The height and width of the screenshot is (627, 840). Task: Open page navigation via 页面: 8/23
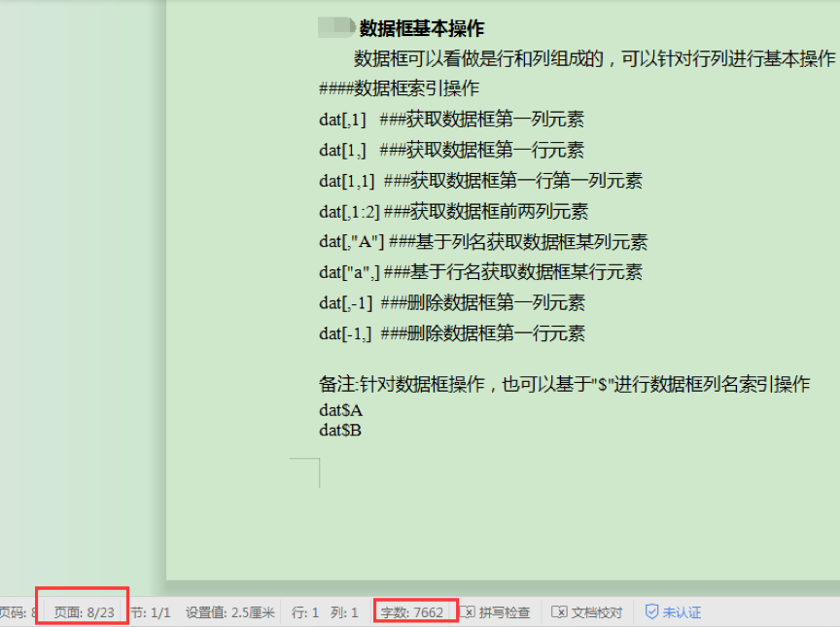point(84,612)
